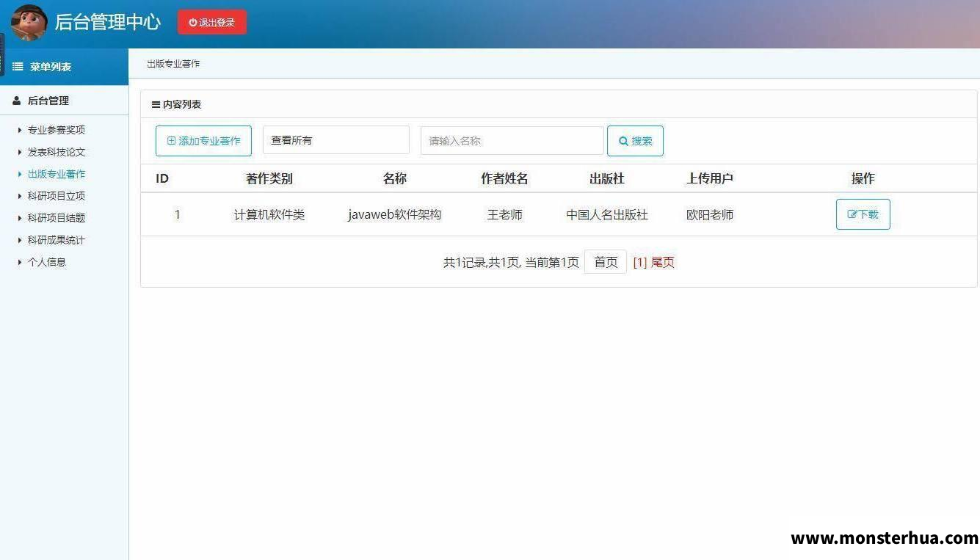Select page [1] in pagination
This screenshot has height=560, width=980.
pyautogui.click(x=640, y=262)
